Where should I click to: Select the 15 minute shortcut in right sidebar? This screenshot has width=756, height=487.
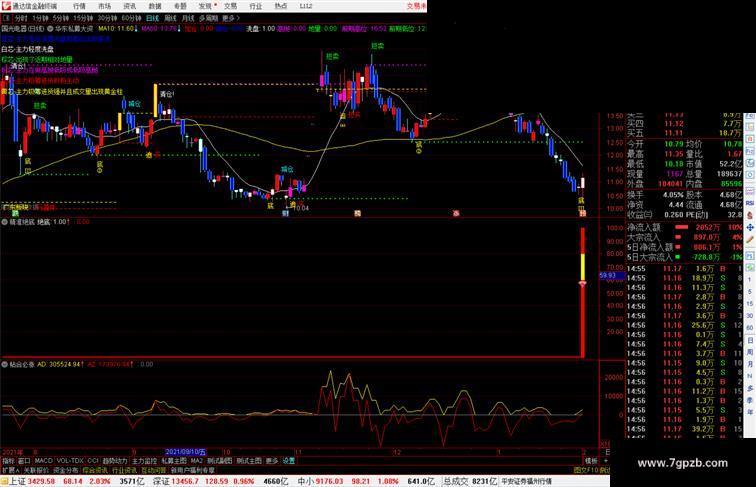pyautogui.click(x=750, y=304)
